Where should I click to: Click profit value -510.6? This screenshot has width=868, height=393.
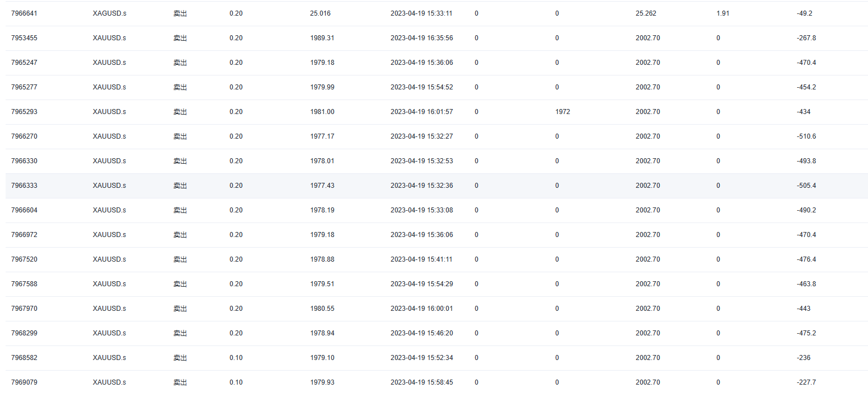click(806, 136)
